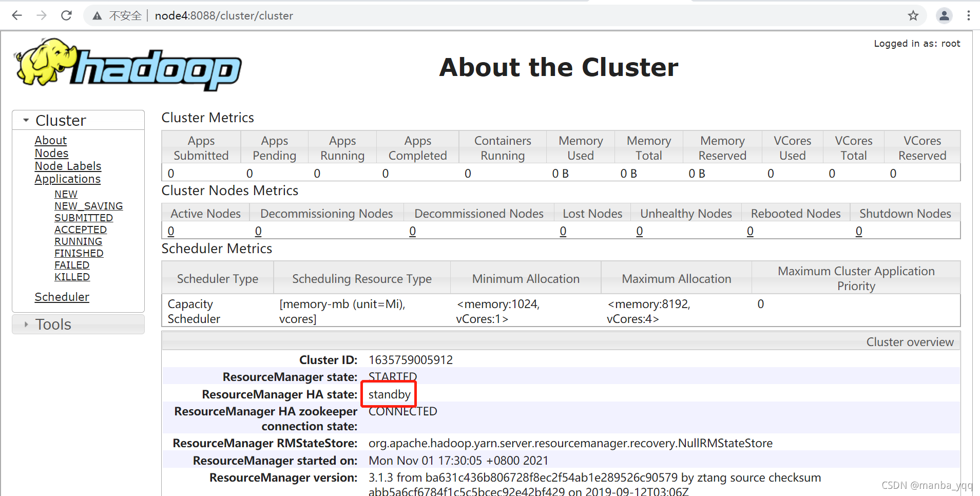Click the Apps Pending column header
Viewport: 980px width, 496px height.
(275, 148)
